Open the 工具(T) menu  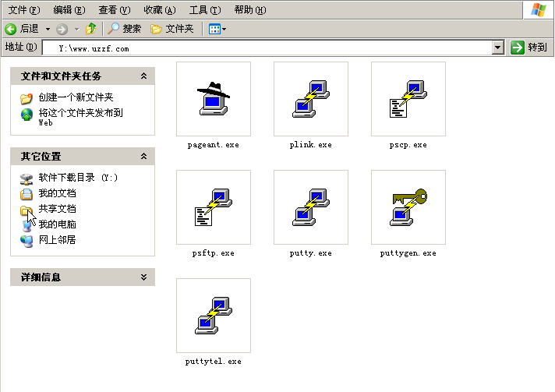205,10
